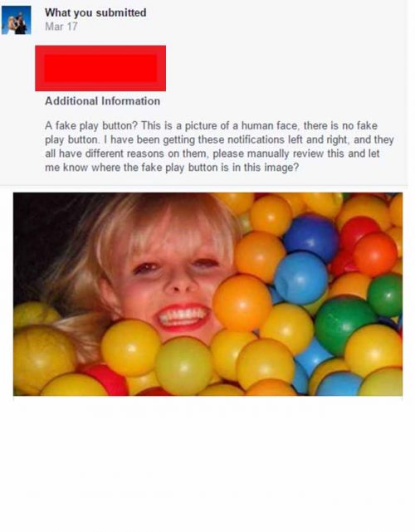This screenshot has height=532, width=415.
Task: Select the "Additional Information" heading
Action: tap(102, 101)
